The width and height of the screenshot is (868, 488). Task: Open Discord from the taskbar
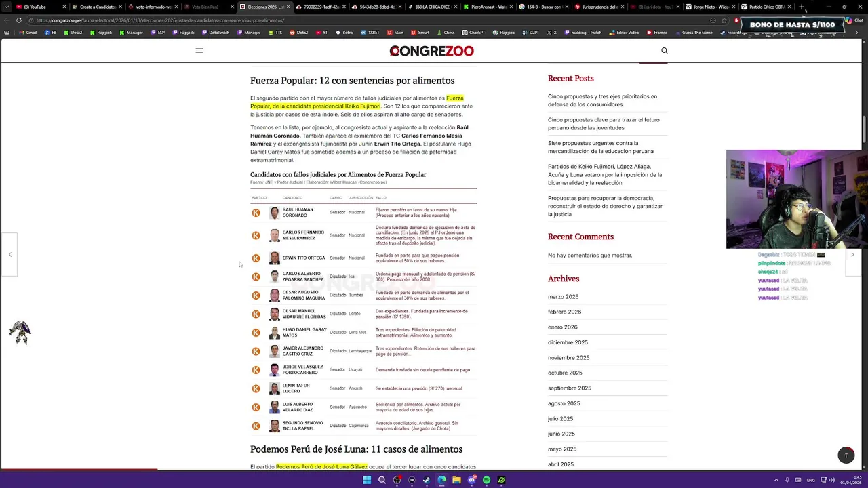tap(471, 480)
